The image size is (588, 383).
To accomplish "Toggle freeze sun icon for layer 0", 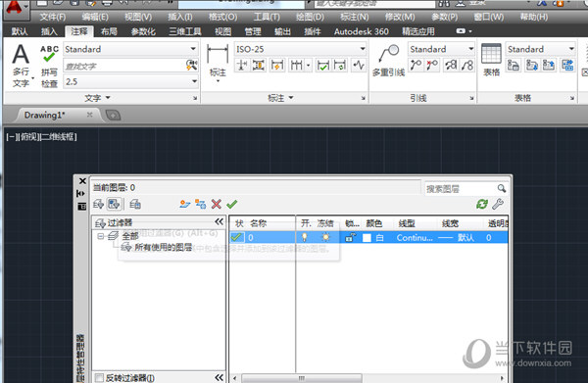I will tap(325, 237).
